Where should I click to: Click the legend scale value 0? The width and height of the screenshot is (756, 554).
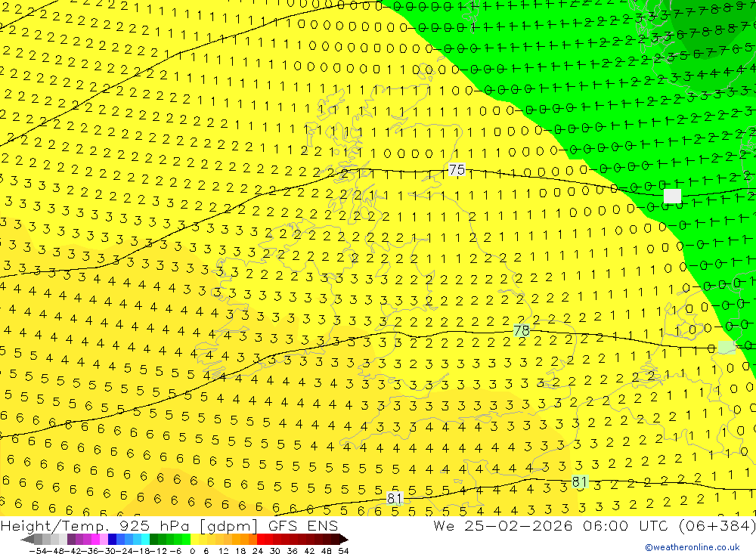192,551
